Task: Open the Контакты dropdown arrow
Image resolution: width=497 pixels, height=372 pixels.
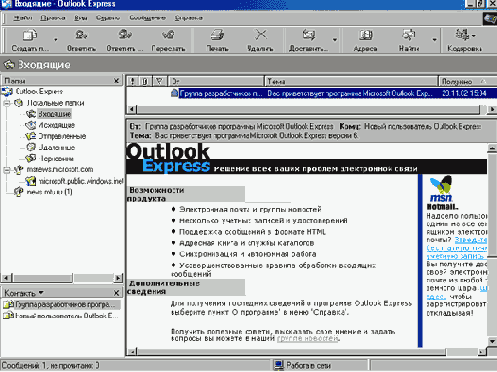Action: point(41,293)
